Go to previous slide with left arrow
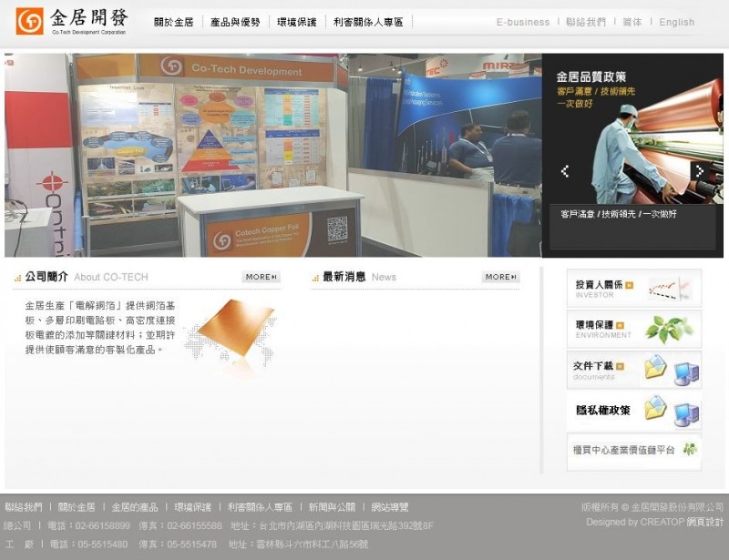 click(565, 171)
